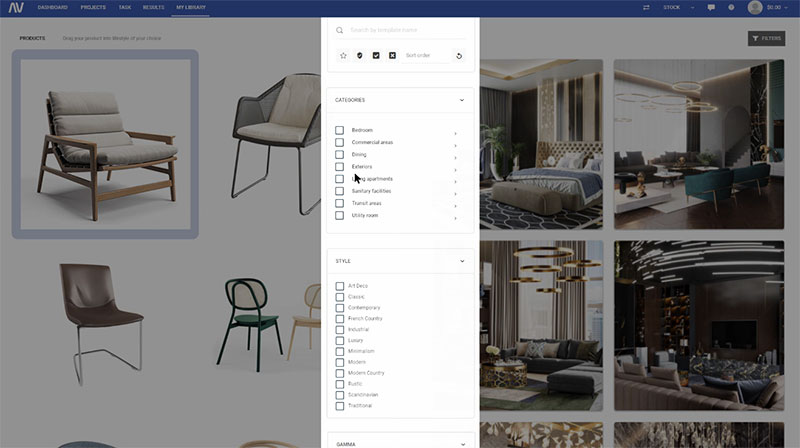Click the check-all checkmark icon
This screenshot has width=800, height=448.
(376, 56)
